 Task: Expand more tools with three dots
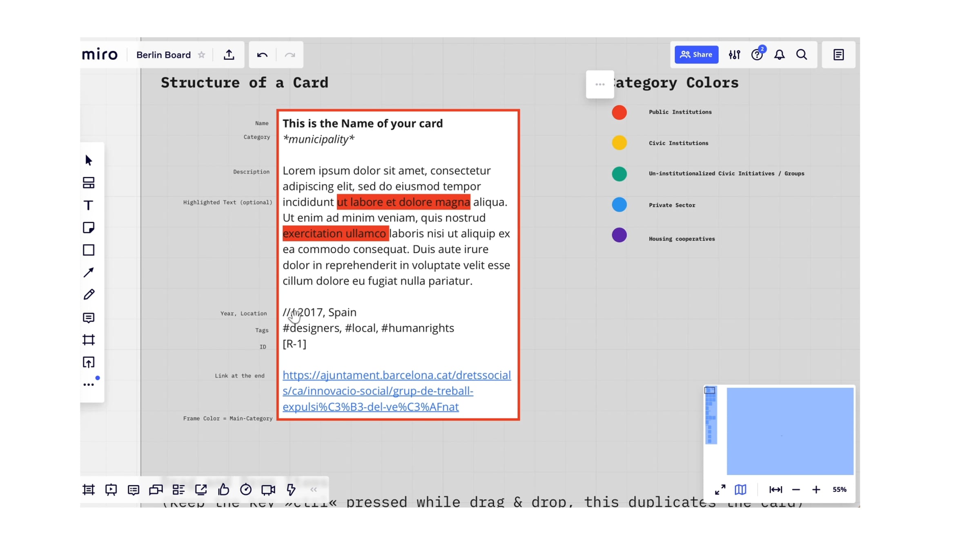click(89, 384)
